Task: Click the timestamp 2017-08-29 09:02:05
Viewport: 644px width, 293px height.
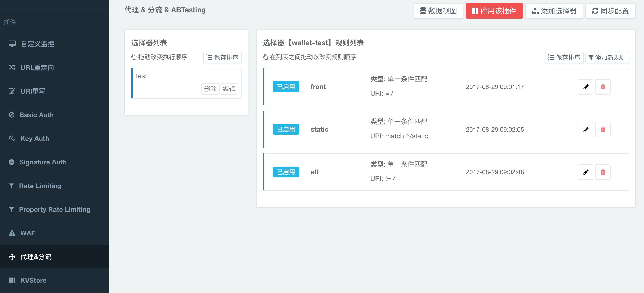Action: [x=495, y=130]
